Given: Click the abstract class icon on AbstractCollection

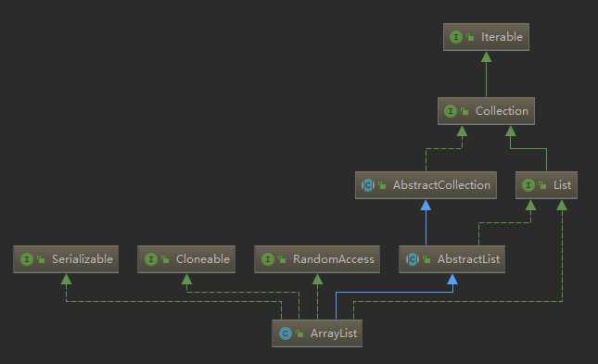Looking at the screenshot, I should click(x=368, y=185).
